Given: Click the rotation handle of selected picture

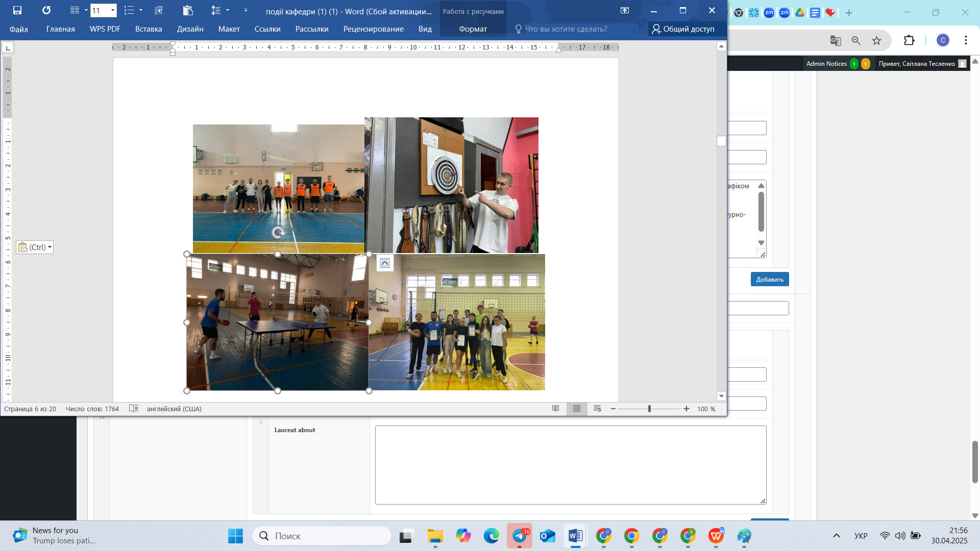Looking at the screenshot, I should [x=278, y=233].
